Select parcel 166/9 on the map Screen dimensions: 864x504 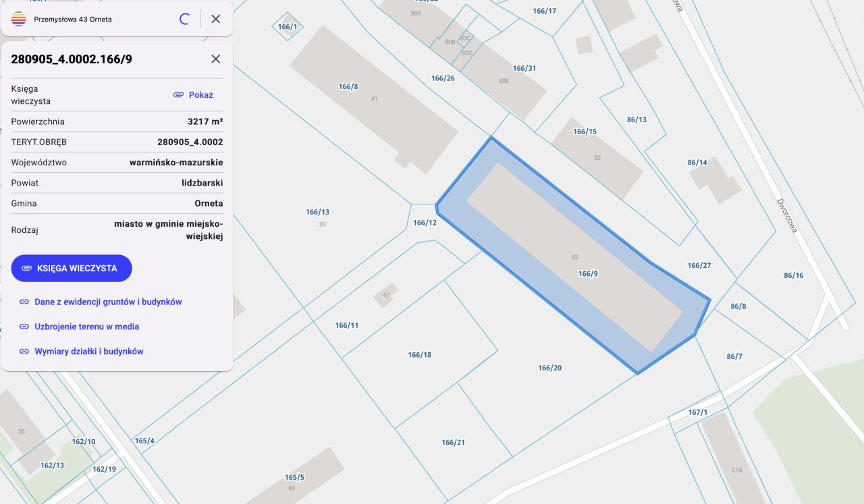(x=588, y=273)
